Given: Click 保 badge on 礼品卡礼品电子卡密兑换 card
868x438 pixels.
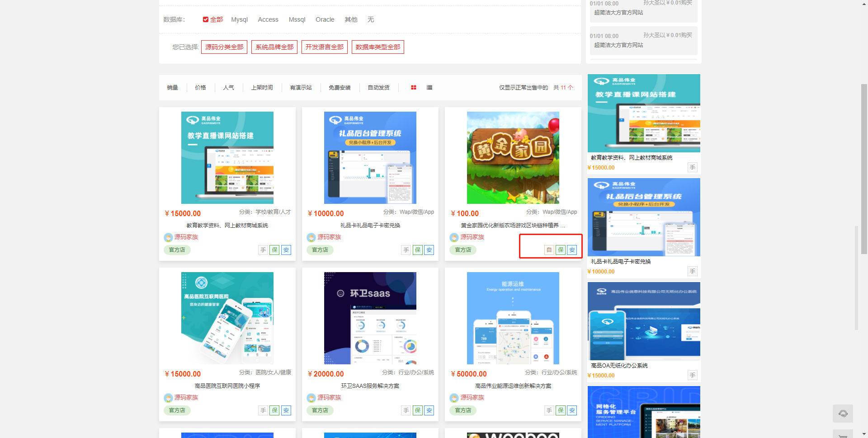Looking at the screenshot, I should coord(418,250).
